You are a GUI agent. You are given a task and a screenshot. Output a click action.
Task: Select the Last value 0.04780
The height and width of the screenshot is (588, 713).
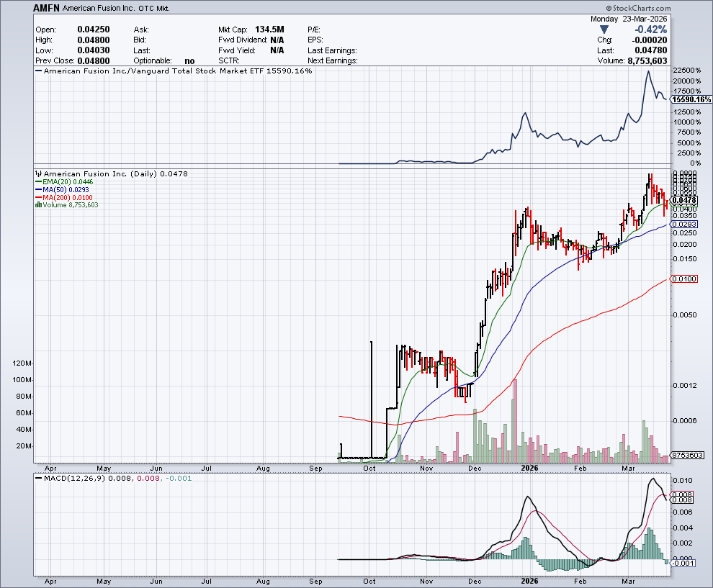pos(651,50)
